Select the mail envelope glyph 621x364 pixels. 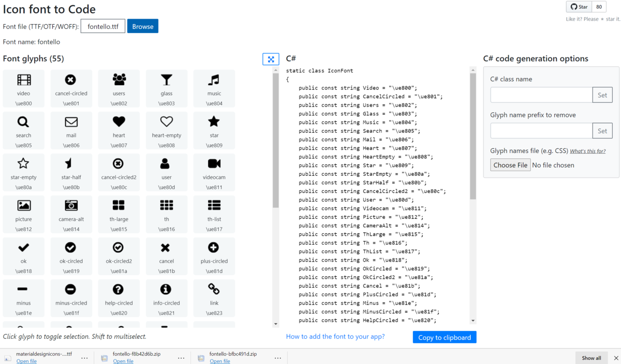click(71, 130)
